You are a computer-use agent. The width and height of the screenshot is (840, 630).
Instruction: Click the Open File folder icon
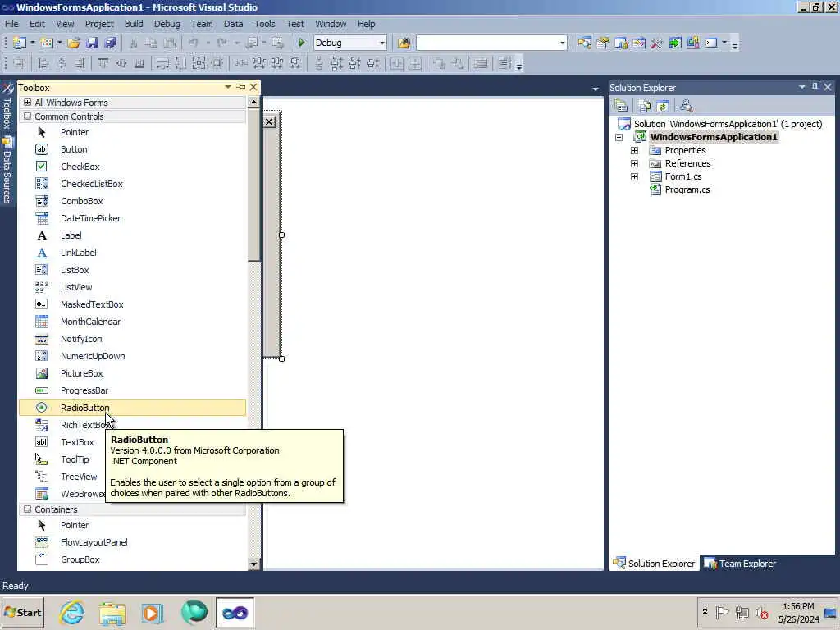[73, 43]
